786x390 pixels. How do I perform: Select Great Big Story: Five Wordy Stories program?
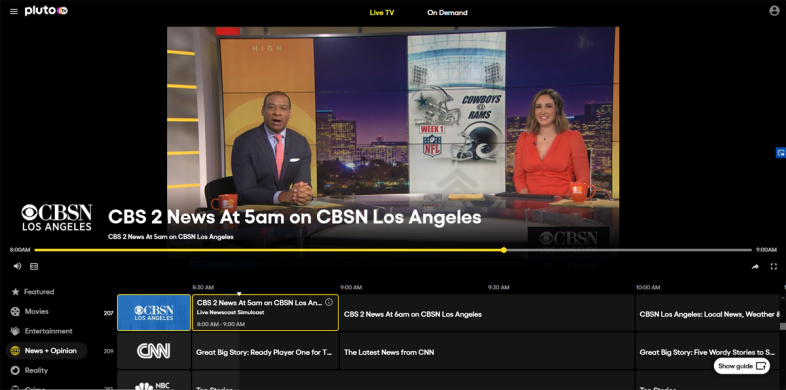(x=707, y=351)
